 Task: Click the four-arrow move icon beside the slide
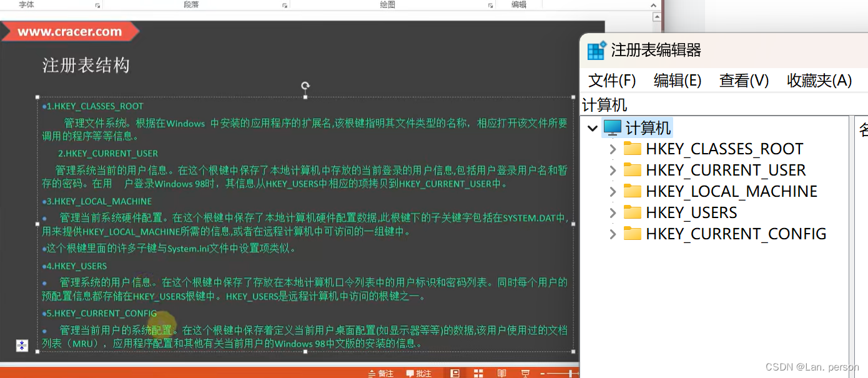pos(22,346)
